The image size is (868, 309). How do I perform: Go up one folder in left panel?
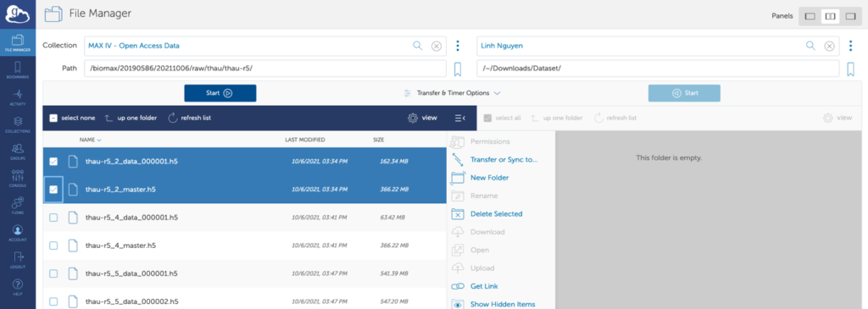tap(131, 118)
